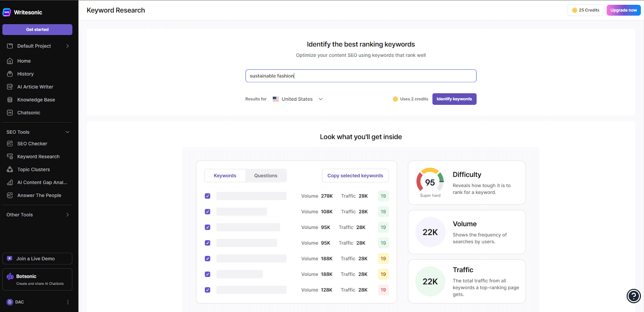Click the sustainable fashion keyword input field

[x=361, y=76]
